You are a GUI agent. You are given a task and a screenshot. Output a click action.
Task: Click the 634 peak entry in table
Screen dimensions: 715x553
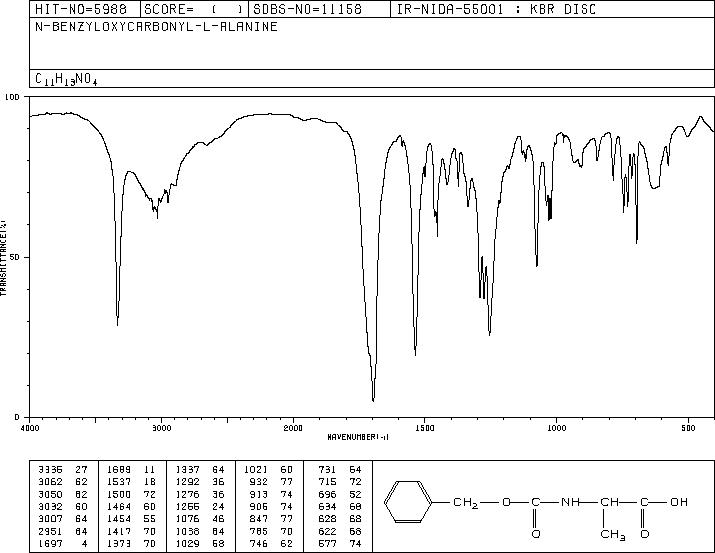click(340, 506)
